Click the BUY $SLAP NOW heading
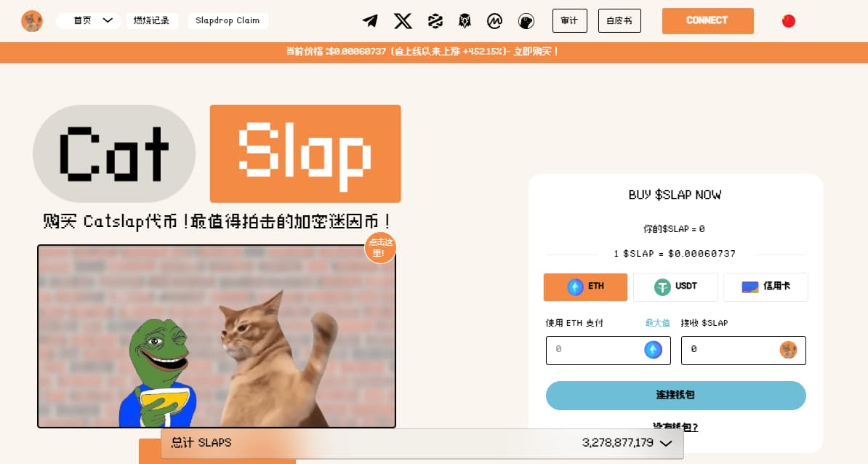This screenshot has width=868, height=464. click(x=675, y=195)
